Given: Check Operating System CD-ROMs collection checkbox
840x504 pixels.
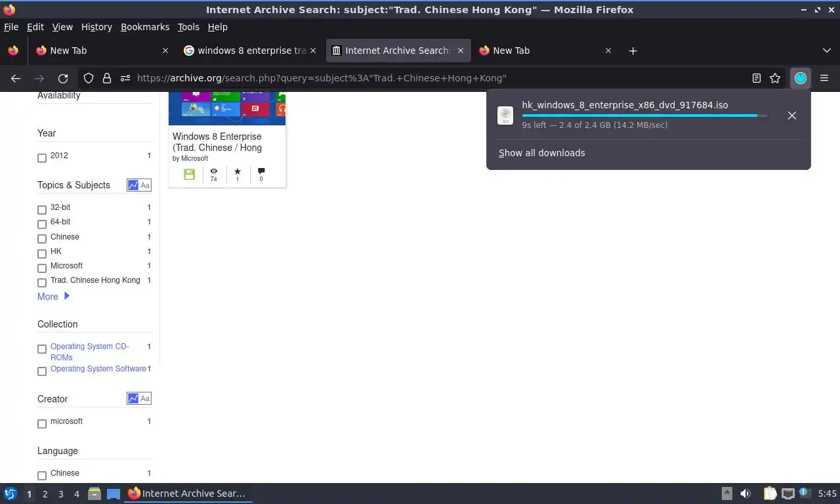Looking at the screenshot, I should [x=42, y=349].
